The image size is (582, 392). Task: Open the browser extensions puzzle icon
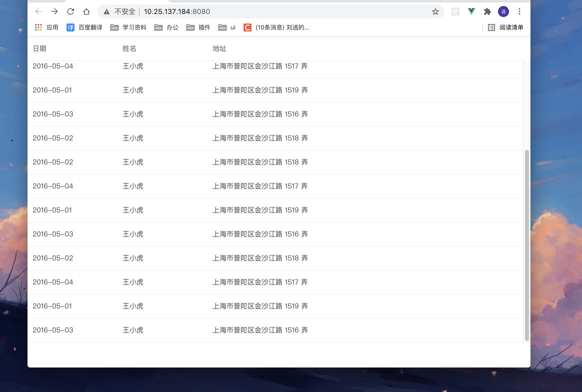point(487,11)
